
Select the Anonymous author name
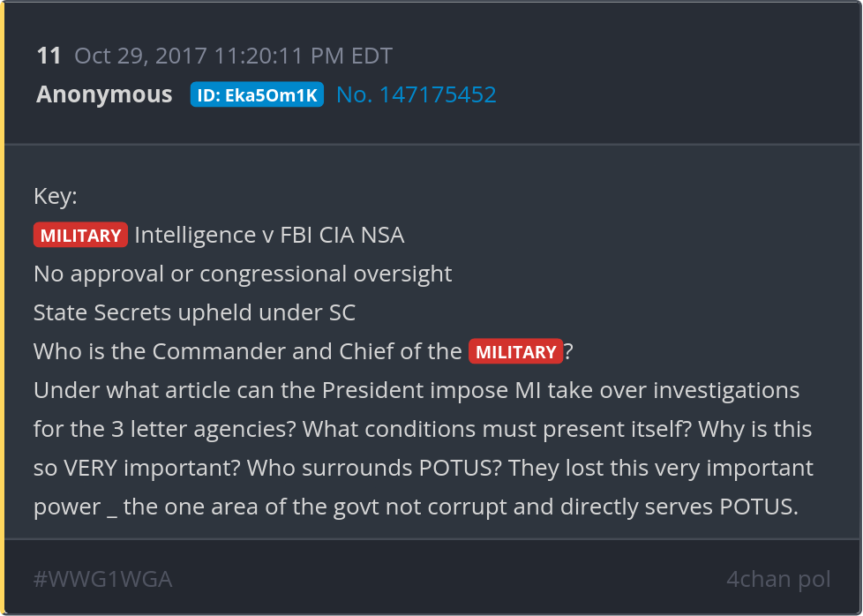coord(104,94)
